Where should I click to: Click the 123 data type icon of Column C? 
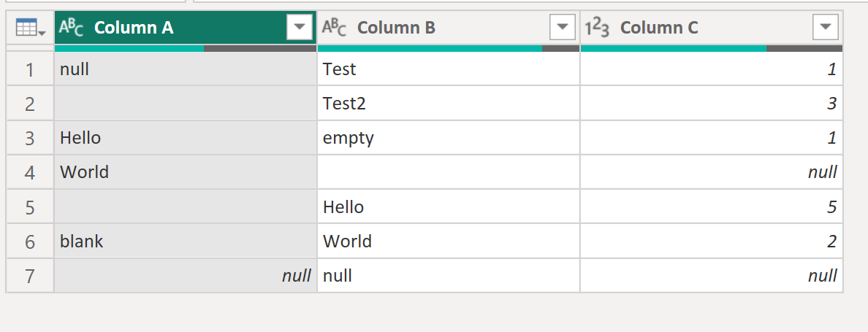[x=597, y=28]
